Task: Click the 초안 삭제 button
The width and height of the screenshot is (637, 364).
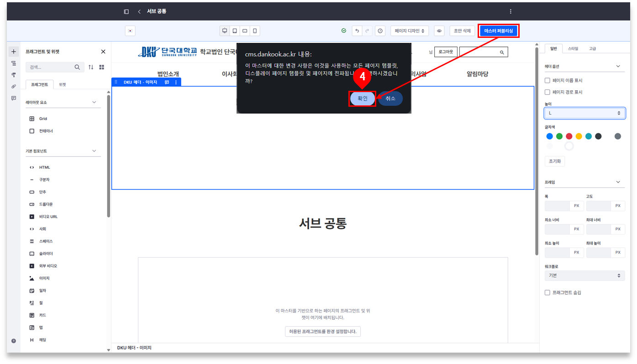Action: click(x=462, y=31)
